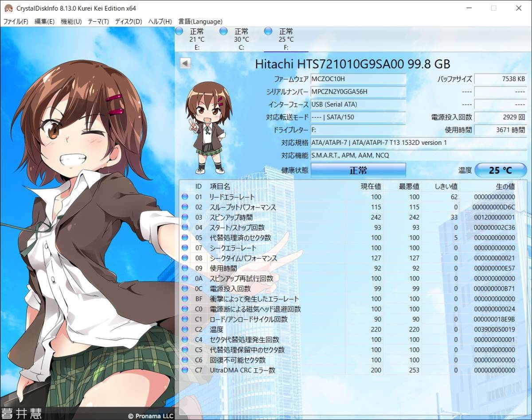Click status orb for ID C7 UltraDMA CRC
532x420 pixels.
point(185,370)
